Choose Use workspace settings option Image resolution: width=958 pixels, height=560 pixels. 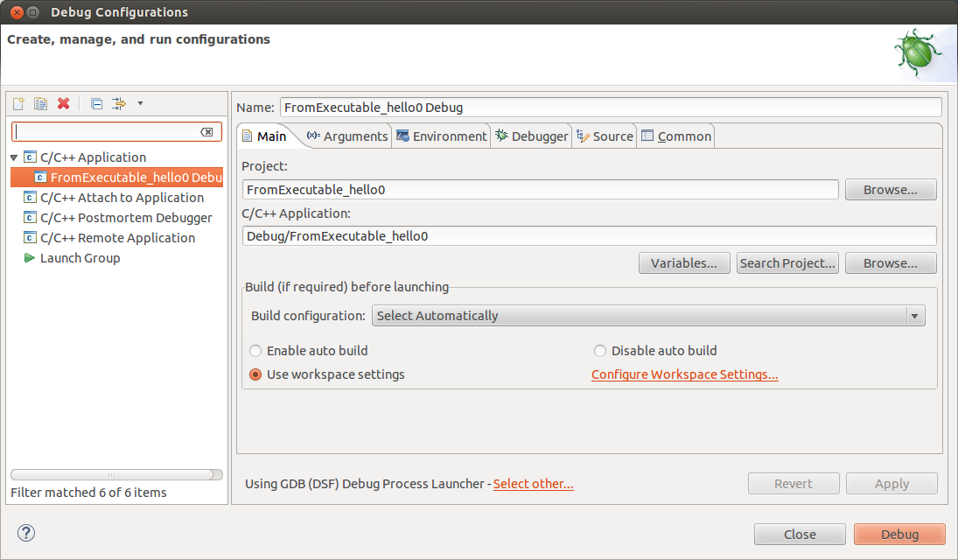tap(255, 374)
